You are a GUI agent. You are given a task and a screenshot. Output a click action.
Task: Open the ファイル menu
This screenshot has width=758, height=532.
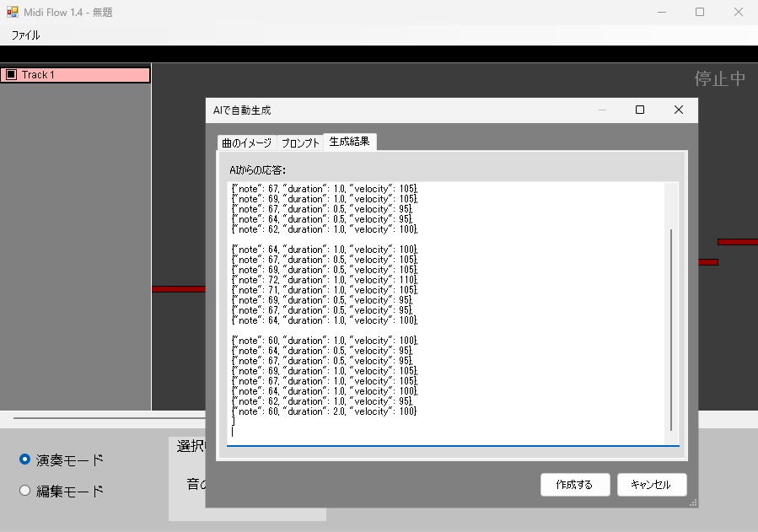coord(25,35)
